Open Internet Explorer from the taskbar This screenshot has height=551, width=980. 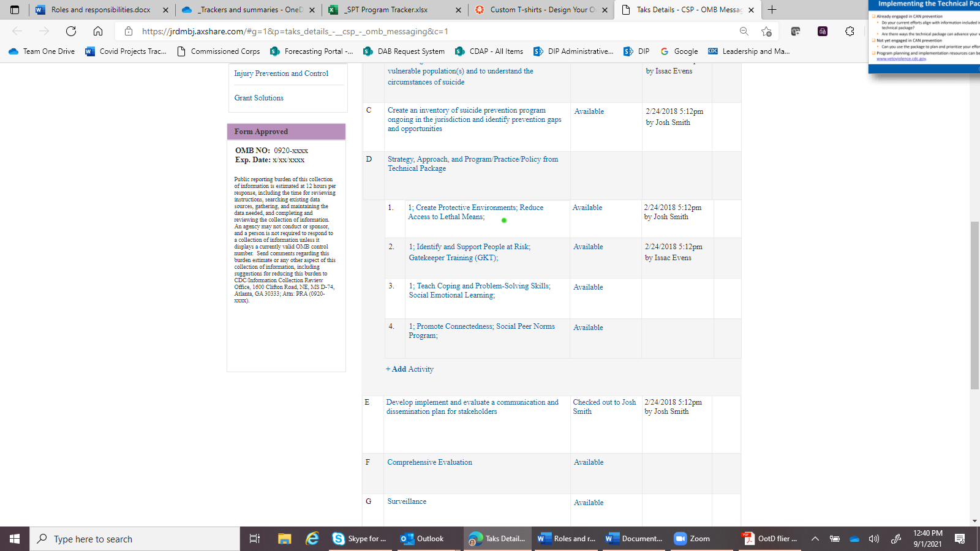click(x=312, y=539)
